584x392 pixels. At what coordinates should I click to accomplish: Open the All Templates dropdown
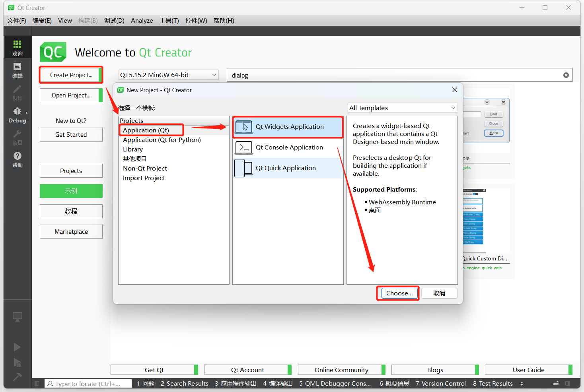tap(403, 108)
